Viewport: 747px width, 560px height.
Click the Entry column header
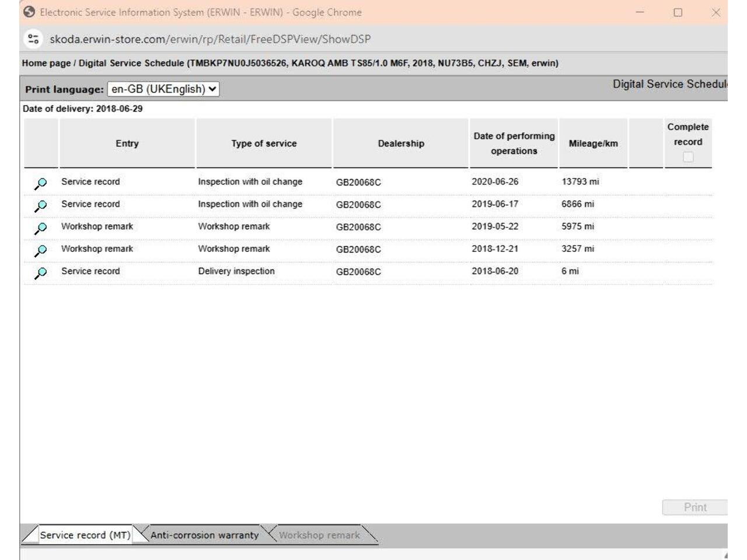[127, 143]
